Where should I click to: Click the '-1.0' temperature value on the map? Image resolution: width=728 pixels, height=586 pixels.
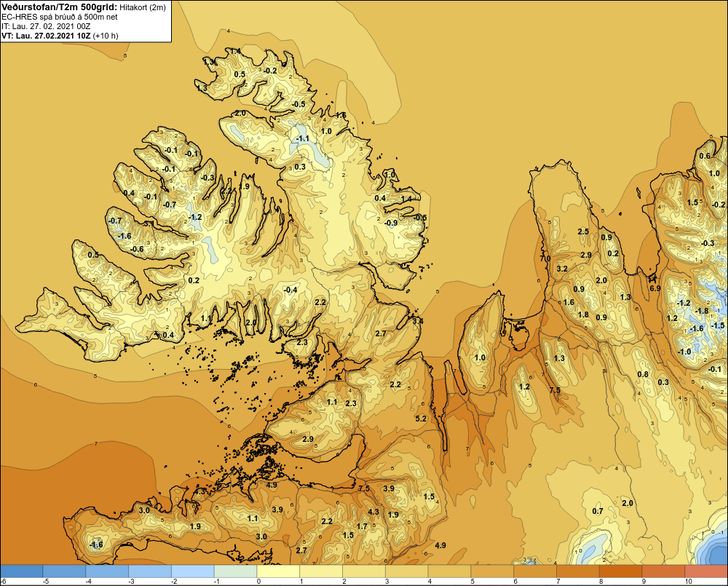point(684,352)
